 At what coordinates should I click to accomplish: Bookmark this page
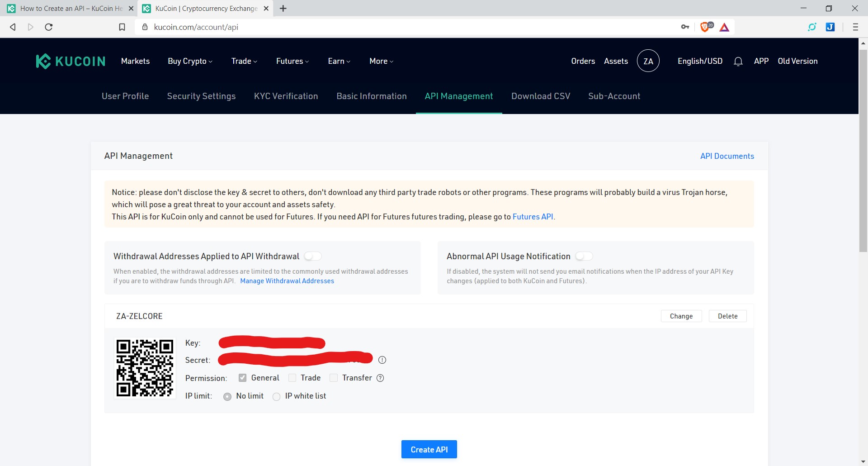(x=122, y=27)
